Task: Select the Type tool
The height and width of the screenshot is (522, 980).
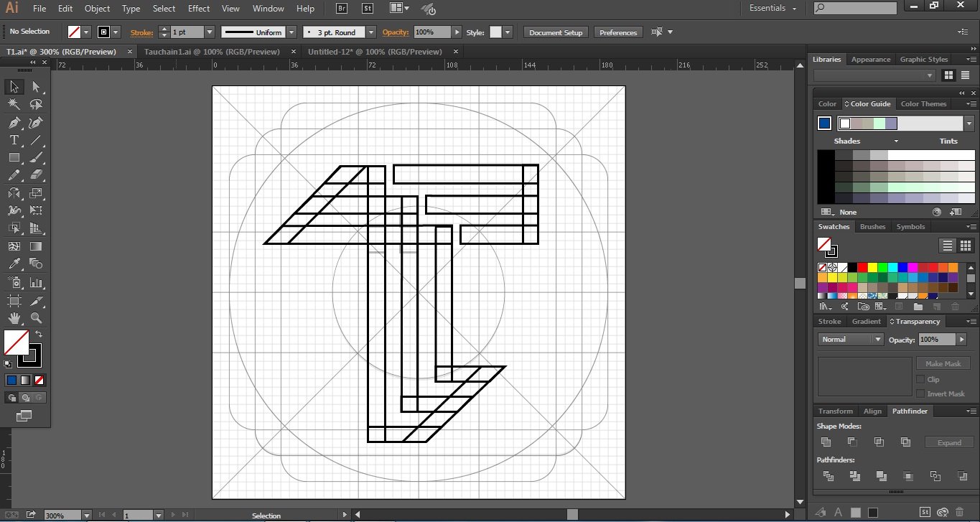Action: 14,141
